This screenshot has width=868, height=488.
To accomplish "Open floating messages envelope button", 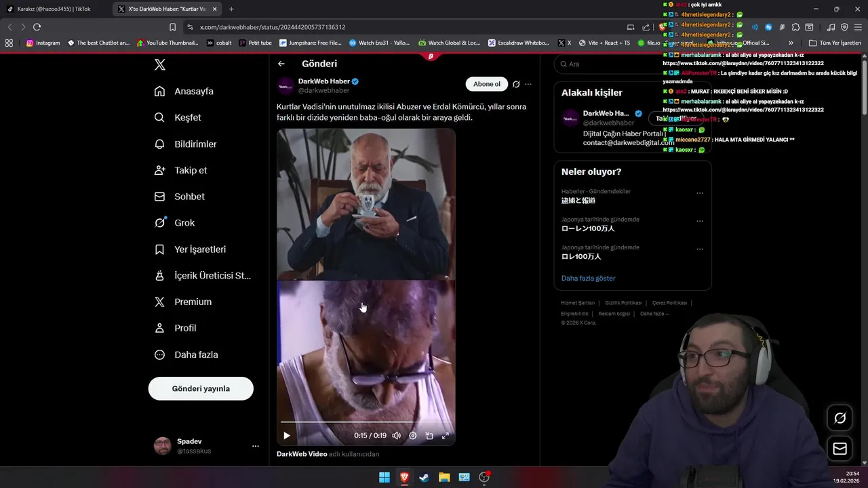I will point(840,449).
